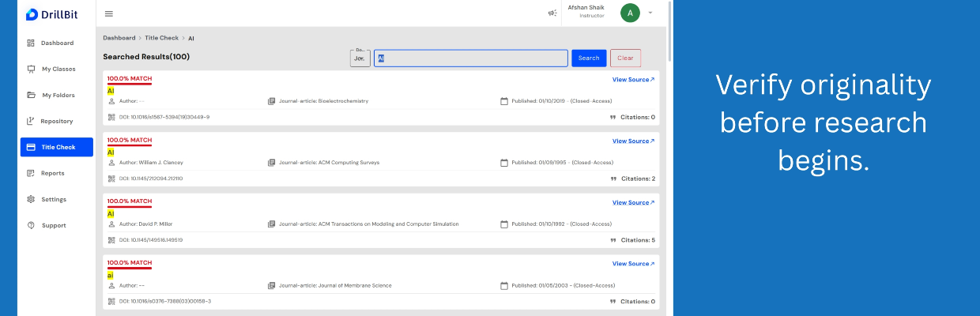Click Journal-article: ACM Transactions on Modeling text
Viewport: 980px width, 316px height.
click(369, 224)
